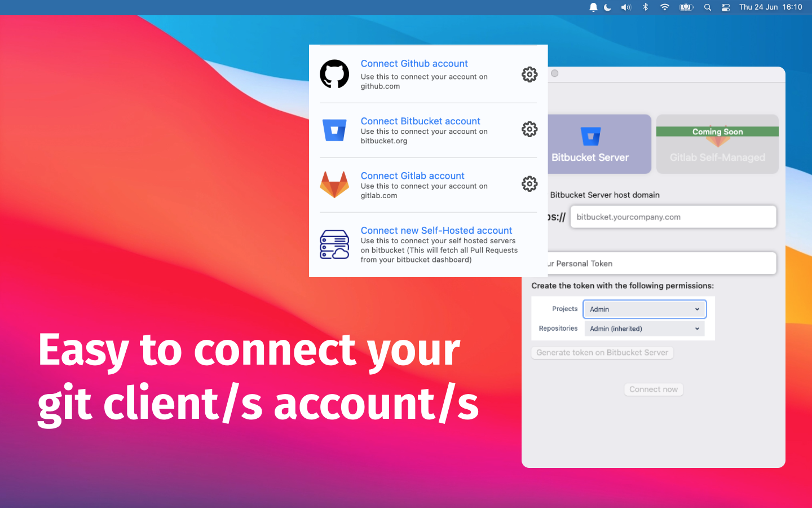This screenshot has width=812, height=508.
Task: Select the Bitbucket Server tab
Action: pos(599,144)
